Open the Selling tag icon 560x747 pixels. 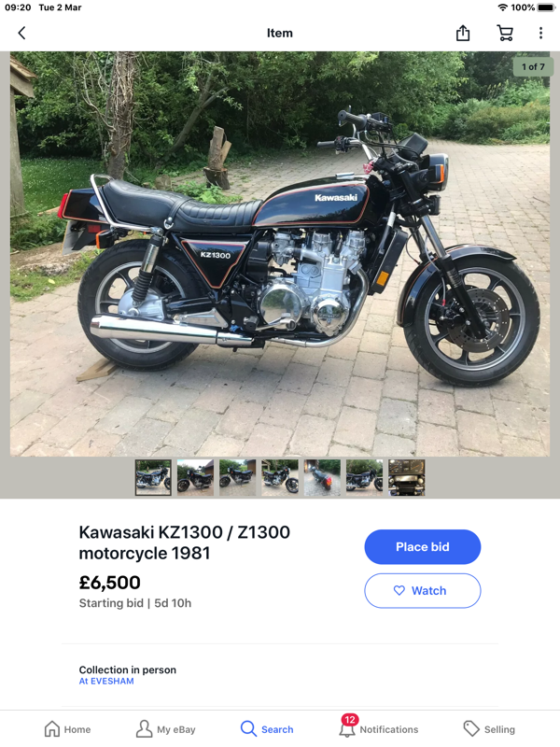pos(471,728)
